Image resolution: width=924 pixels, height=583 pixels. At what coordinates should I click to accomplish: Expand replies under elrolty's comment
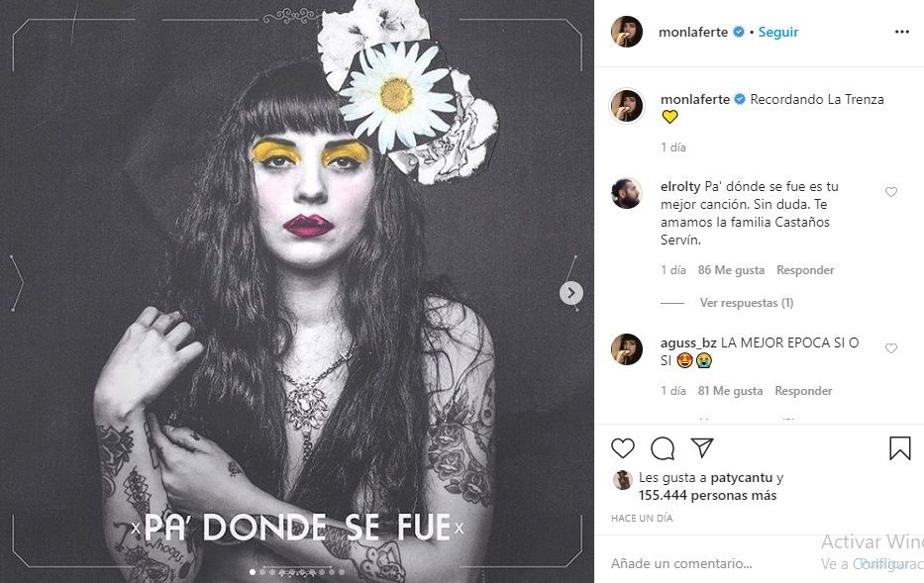click(746, 303)
